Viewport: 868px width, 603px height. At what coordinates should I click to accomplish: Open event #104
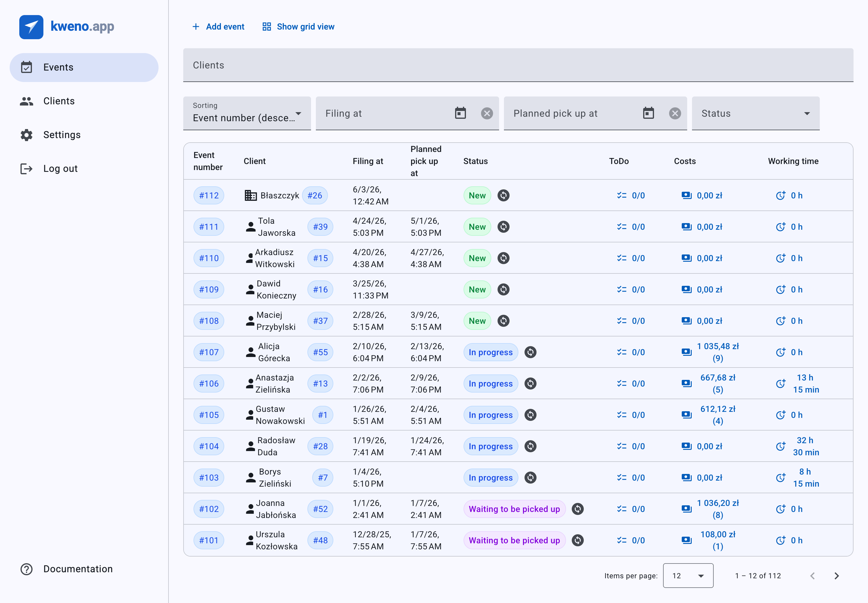(x=209, y=446)
